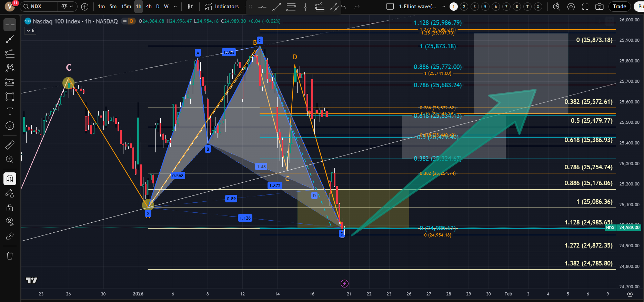Image resolution: width=644 pixels, height=302 pixels.
Task: Expand the collapsed indicator legend showing 6
Action: tap(30, 31)
